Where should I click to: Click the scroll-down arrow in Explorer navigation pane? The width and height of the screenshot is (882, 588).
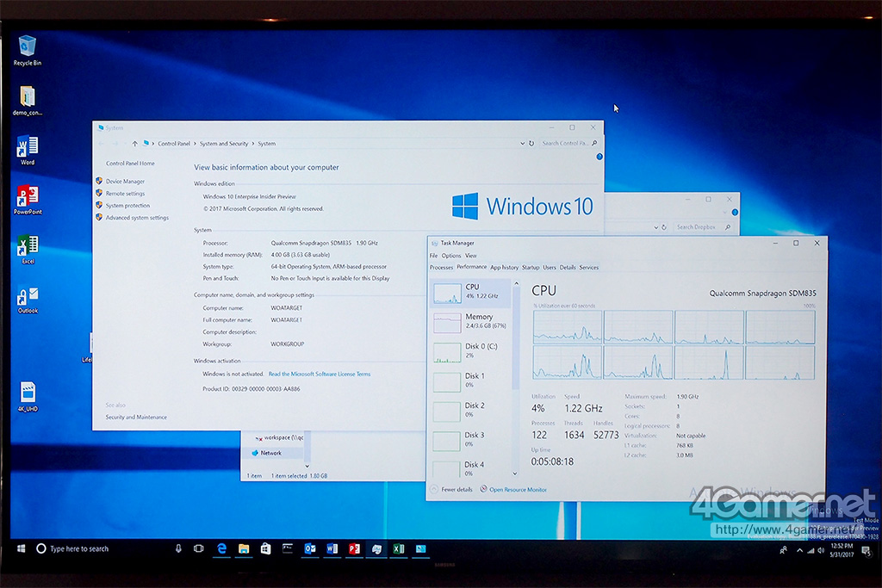(307, 466)
